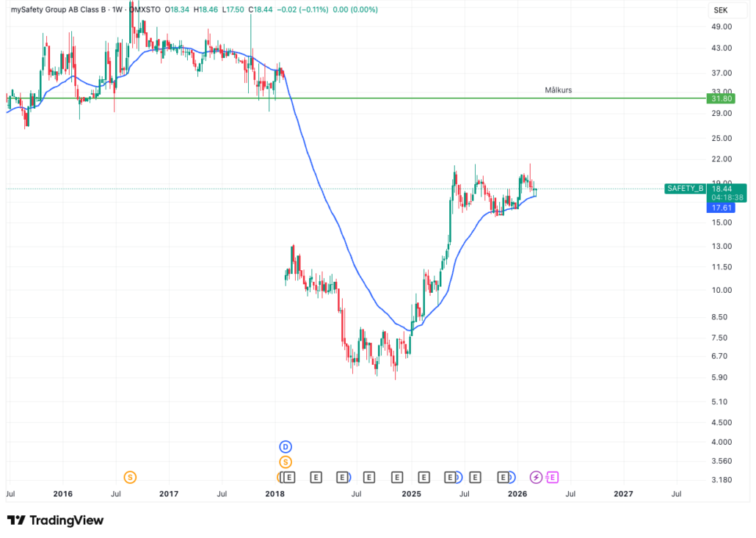
Task: Click the 2027 label on time axis
Action: pyautogui.click(x=623, y=494)
